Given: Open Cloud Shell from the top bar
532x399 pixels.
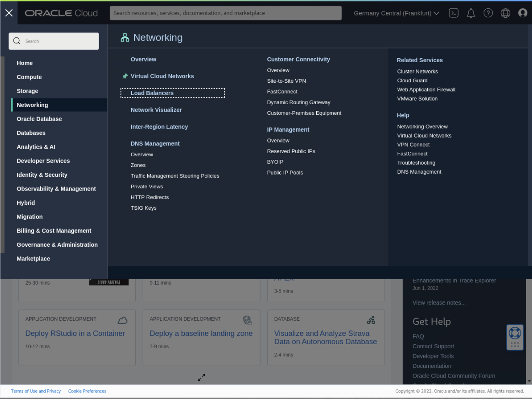Looking at the screenshot, I should click(x=453, y=13).
